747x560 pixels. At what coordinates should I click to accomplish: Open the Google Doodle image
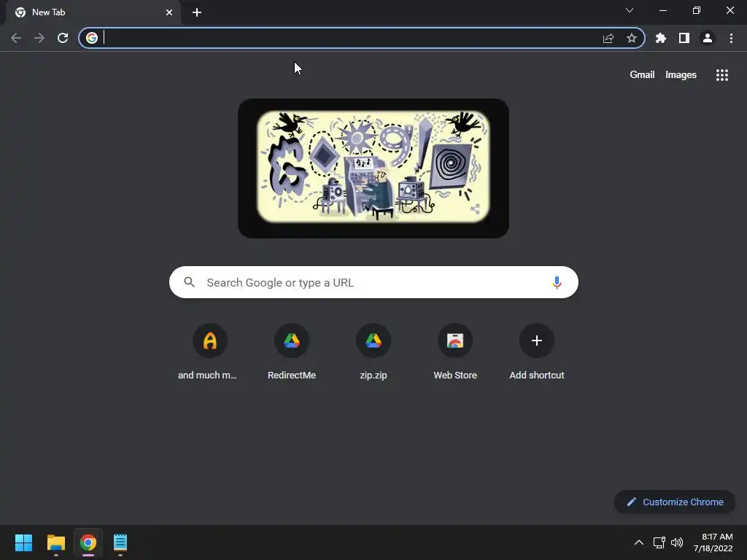tap(373, 168)
